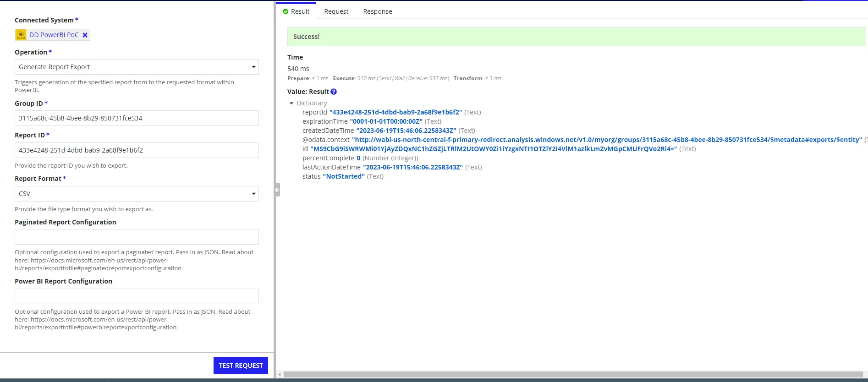Focus the Power BI Report Configuration field
This screenshot has height=382, width=868.
pyautogui.click(x=137, y=296)
